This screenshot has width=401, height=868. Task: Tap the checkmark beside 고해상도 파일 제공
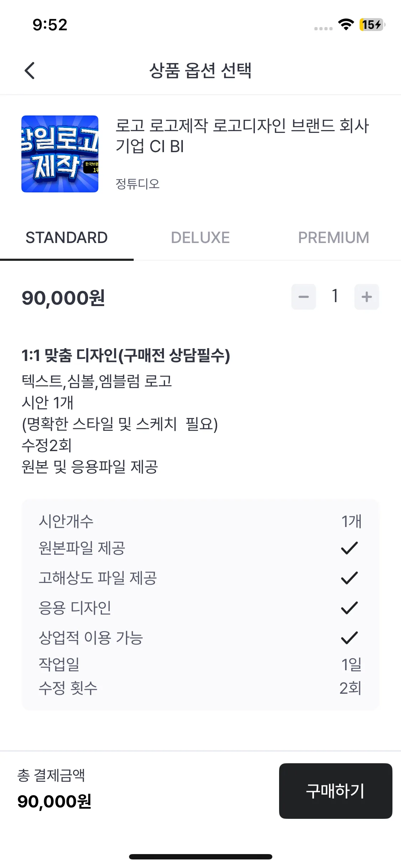pos(349,578)
